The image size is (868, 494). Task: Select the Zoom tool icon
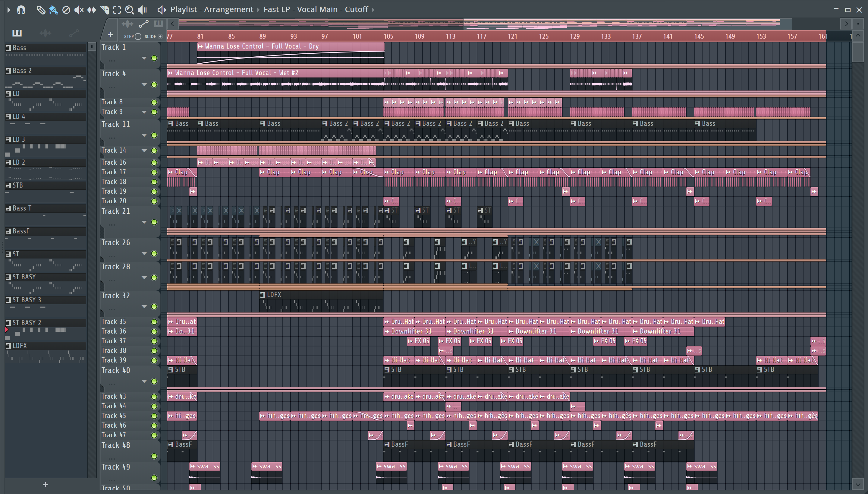pos(129,10)
